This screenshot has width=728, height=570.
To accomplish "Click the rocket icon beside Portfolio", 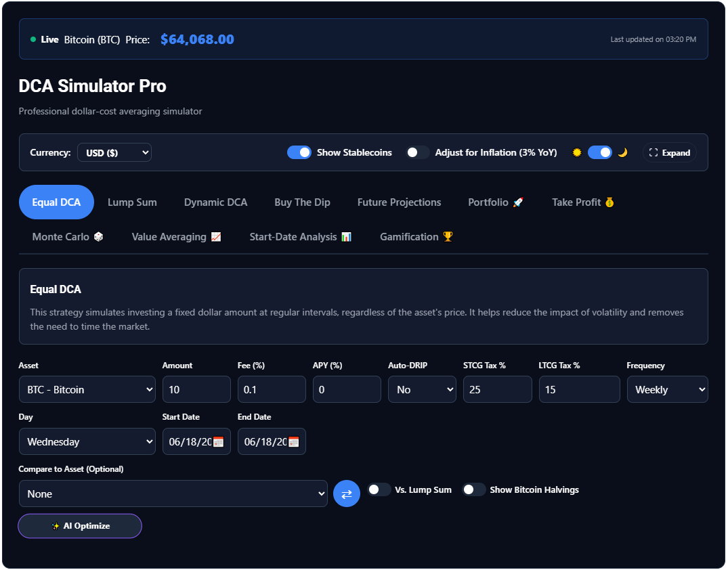I will point(518,202).
